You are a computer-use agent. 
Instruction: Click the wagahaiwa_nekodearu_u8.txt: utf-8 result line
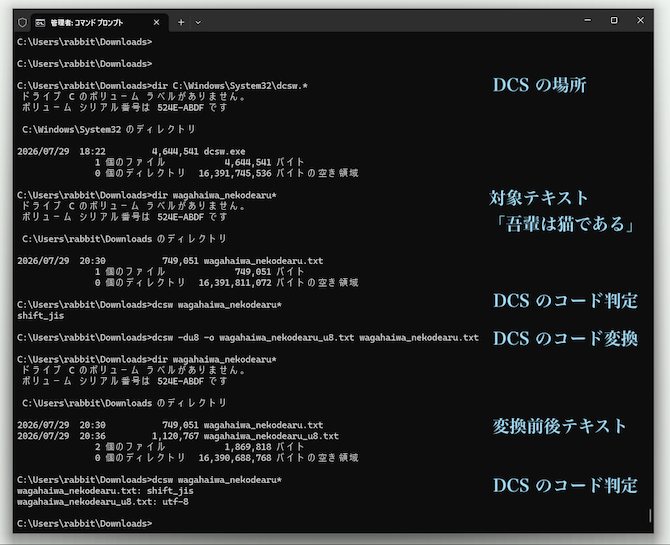103,502
